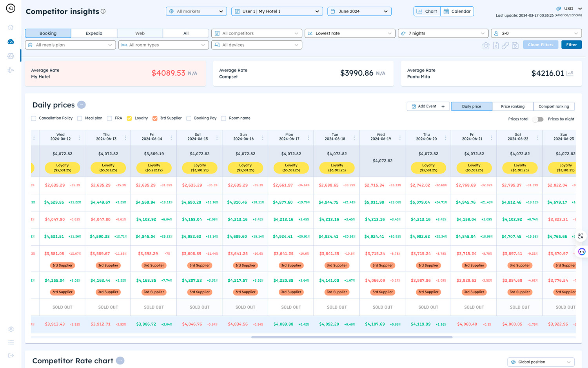588x368 pixels.
Task: Switch to the Expedia tab
Action: pos(94,33)
